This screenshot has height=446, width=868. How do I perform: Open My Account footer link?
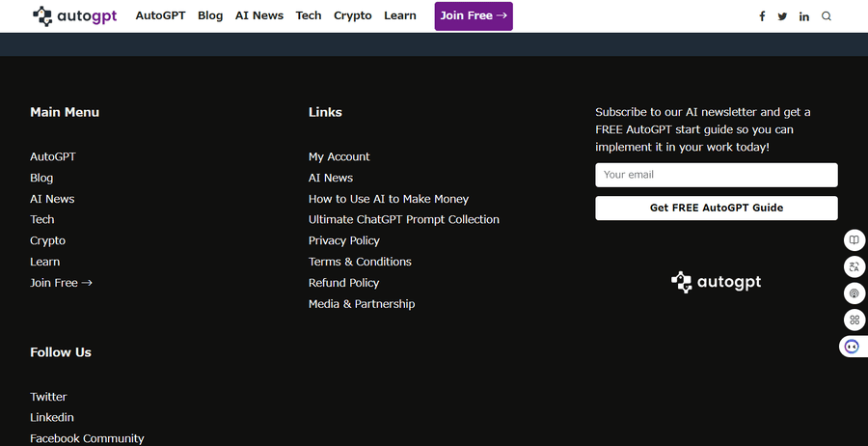pyautogui.click(x=339, y=156)
